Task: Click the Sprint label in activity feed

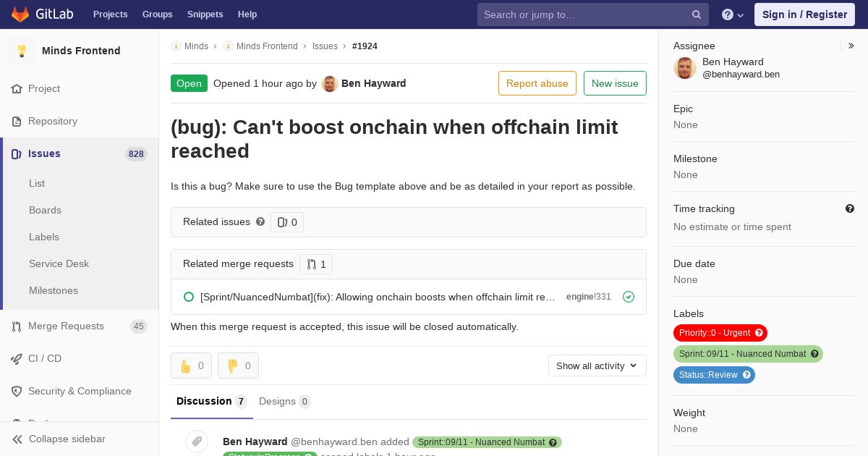Action: [487, 442]
